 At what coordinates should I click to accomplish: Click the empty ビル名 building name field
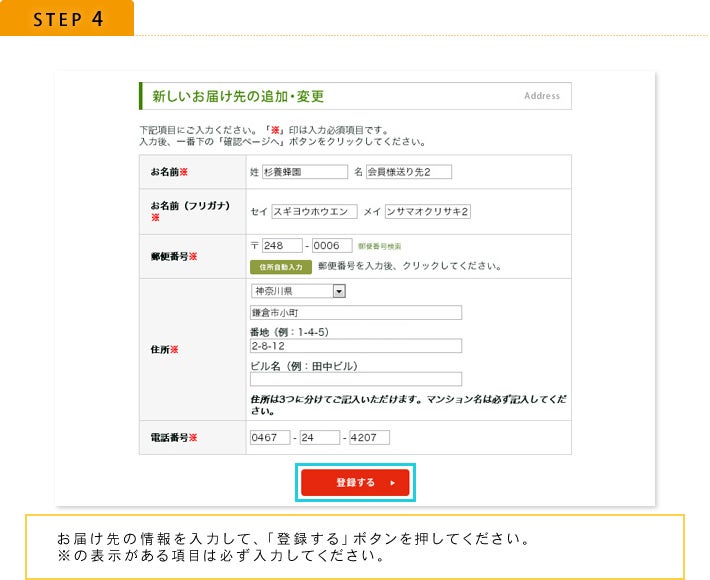(355, 379)
